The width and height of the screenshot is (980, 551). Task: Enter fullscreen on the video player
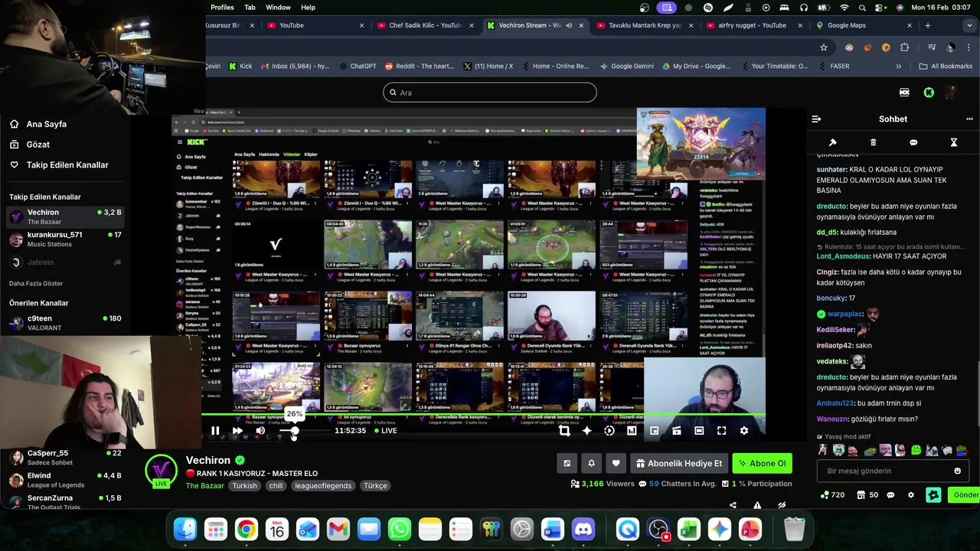pos(721,431)
